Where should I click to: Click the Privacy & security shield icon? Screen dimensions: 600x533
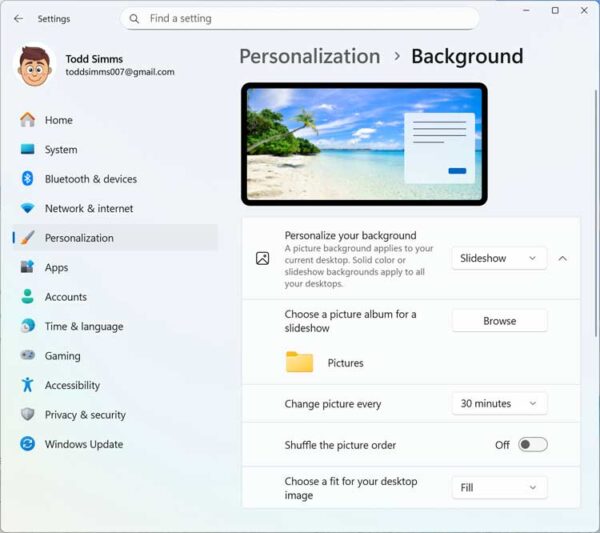point(28,414)
